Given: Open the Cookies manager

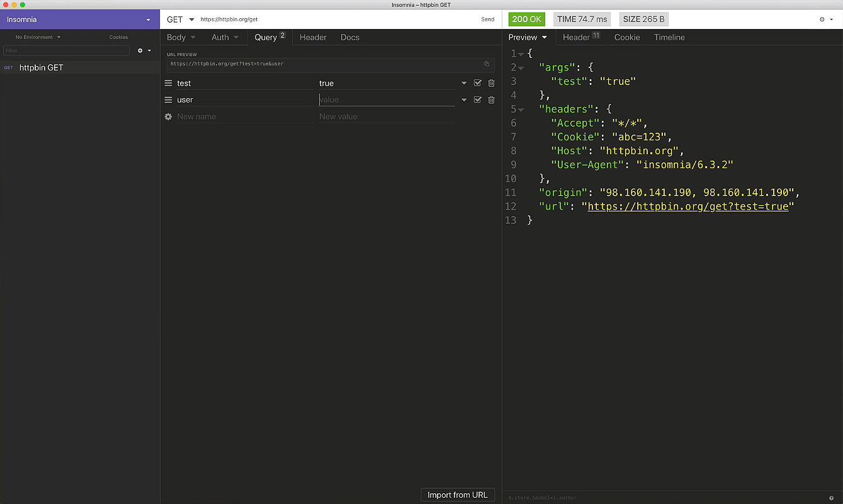Looking at the screenshot, I should click(x=118, y=37).
